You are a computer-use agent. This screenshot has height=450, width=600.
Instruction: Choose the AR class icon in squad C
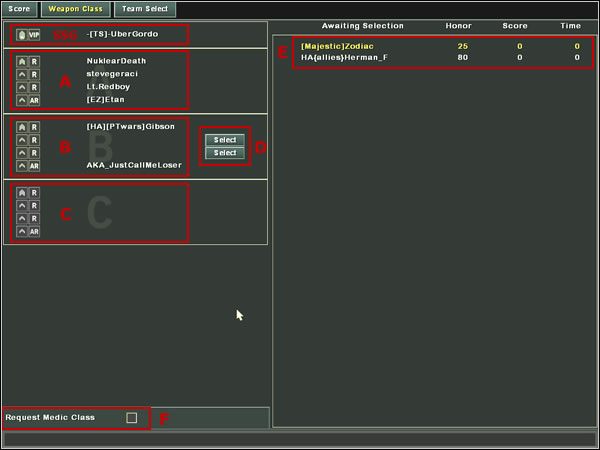[x=34, y=232]
